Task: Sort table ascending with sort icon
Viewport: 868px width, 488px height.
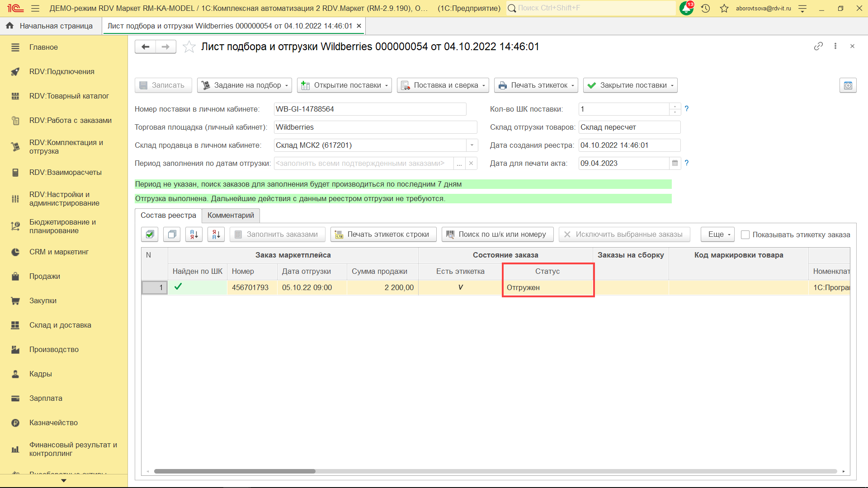Action: pyautogui.click(x=194, y=234)
